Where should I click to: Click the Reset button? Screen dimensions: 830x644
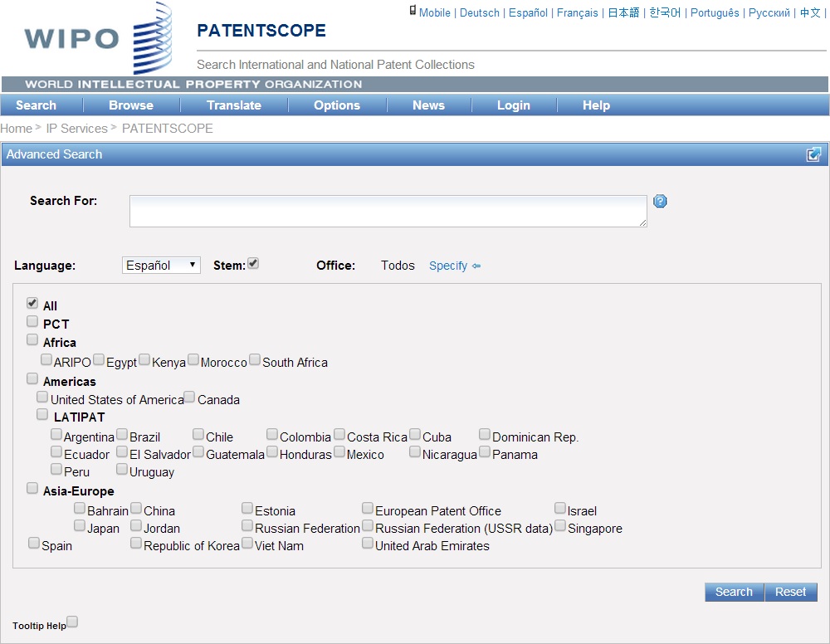pyautogui.click(x=791, y=593)
